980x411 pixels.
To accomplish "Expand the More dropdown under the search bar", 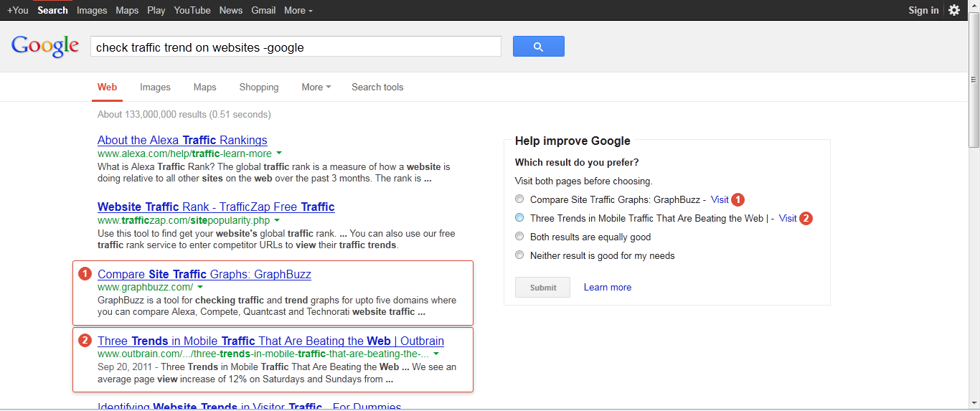I will coord(316,87).
